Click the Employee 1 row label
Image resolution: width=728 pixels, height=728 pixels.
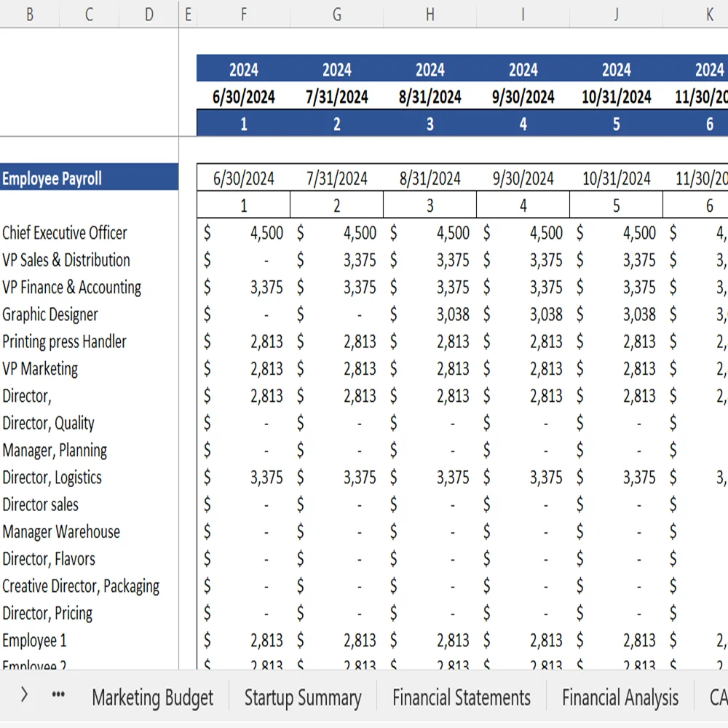34,640
